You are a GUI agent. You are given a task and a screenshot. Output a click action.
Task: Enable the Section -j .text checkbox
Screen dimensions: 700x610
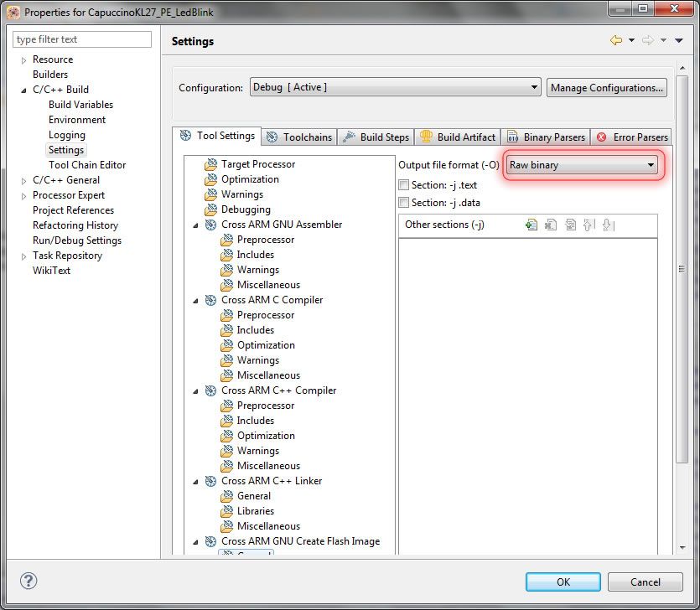coord(403,184)
